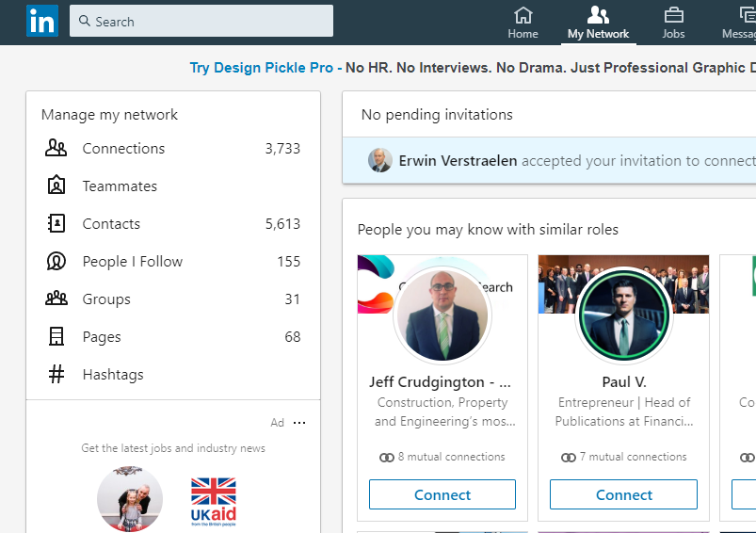Click the Connections people icon
The image size is (756, 533).
[x=56, y=148]
